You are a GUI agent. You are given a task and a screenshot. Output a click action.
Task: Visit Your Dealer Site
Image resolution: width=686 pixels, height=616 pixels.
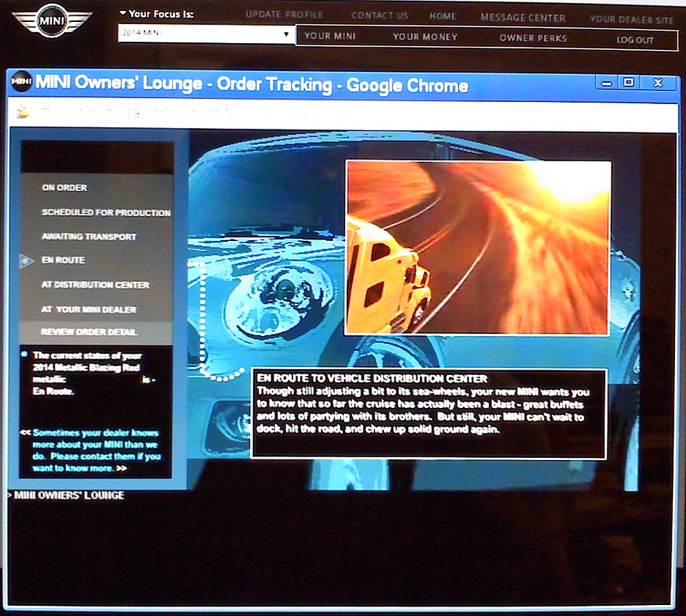pyautogui.click(x=631, y=19)
